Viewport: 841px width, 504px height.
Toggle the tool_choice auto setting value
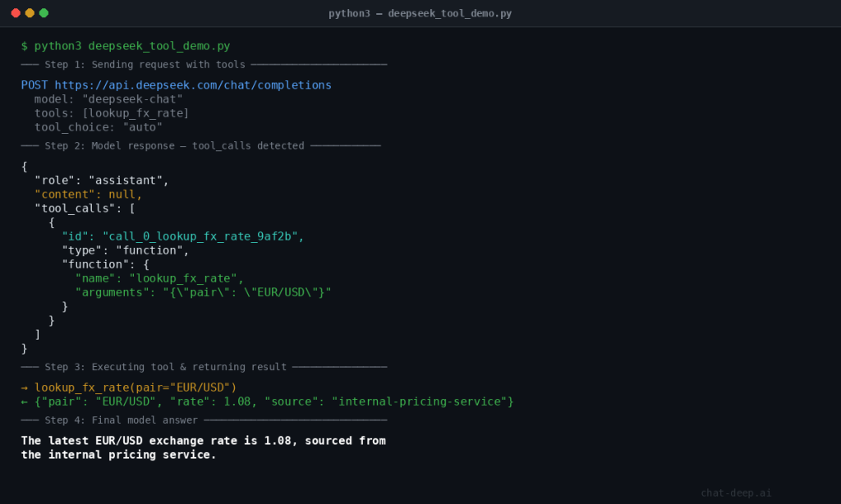[148, 126]
